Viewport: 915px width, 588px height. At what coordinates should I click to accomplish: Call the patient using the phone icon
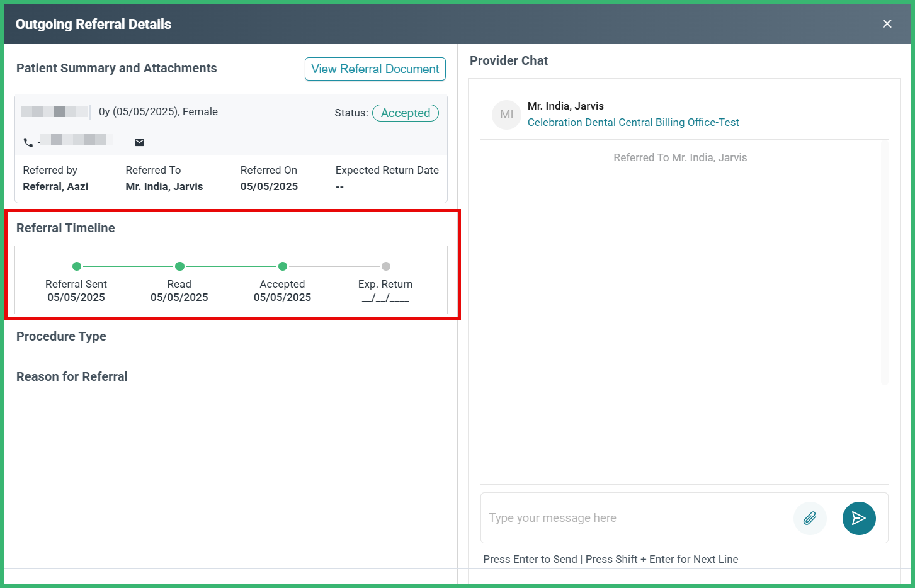tap(29, 142)
